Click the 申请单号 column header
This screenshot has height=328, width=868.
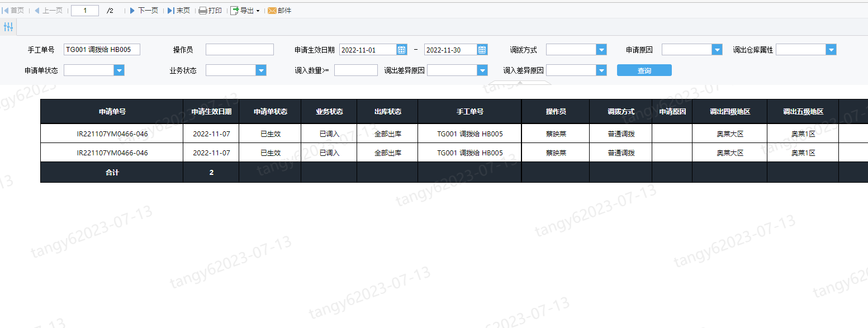(112, 111)
